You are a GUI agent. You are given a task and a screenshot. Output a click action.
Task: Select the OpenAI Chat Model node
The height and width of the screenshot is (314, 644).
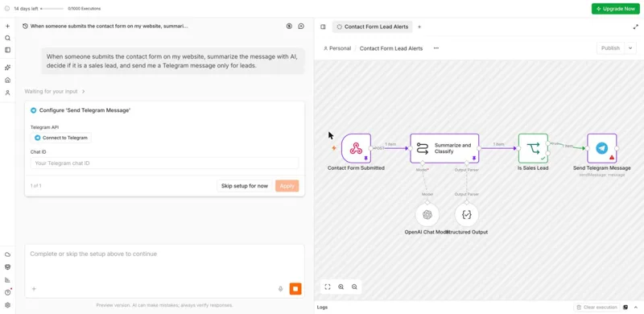click(x=427, y=214)
